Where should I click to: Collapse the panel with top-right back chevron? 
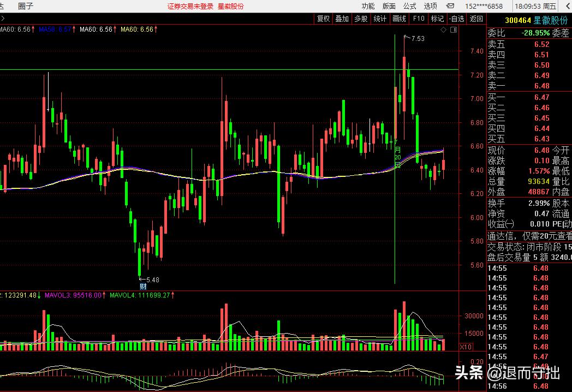tap(568, 6)
